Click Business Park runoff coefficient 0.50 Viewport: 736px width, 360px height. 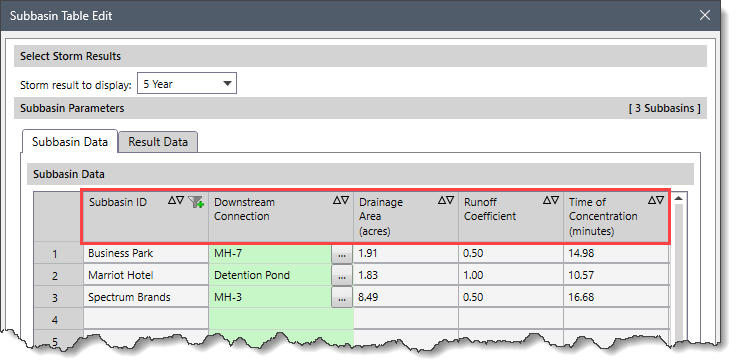tap(511, 253)
